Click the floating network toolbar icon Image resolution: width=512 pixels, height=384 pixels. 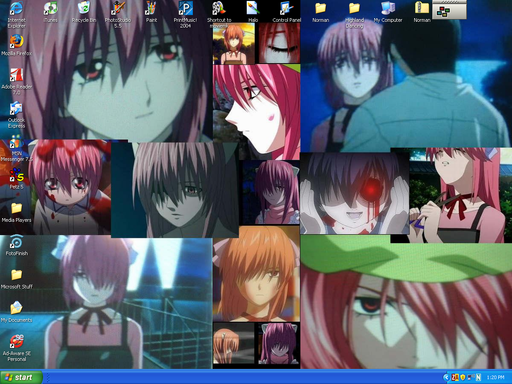pos(443,12)
